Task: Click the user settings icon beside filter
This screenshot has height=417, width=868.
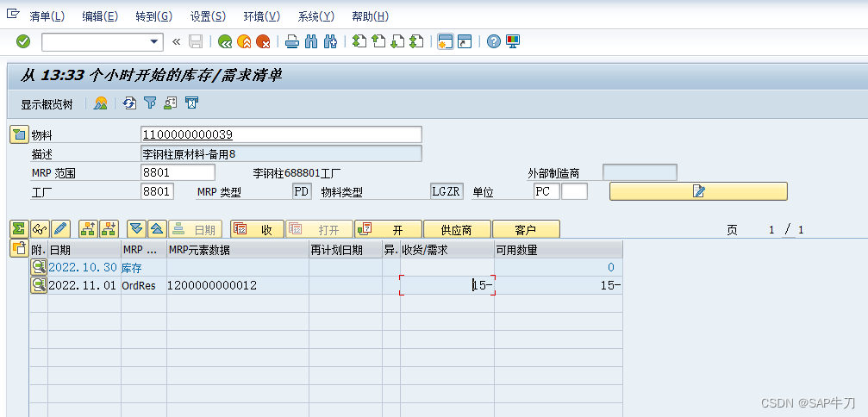Action: (x=171, y=103)
